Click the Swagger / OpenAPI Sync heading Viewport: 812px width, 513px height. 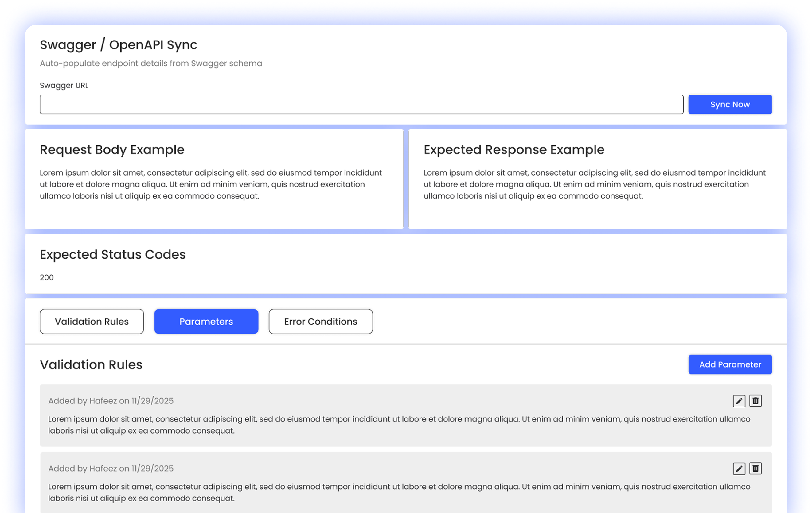point(118,45)
